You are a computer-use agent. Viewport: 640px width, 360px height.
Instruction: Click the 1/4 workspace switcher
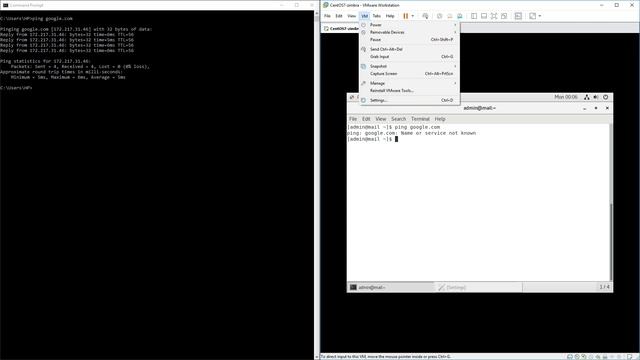[604, 287]
